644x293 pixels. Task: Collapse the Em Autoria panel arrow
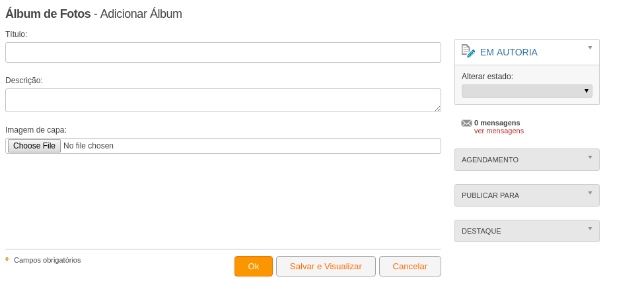pos(590,48)
